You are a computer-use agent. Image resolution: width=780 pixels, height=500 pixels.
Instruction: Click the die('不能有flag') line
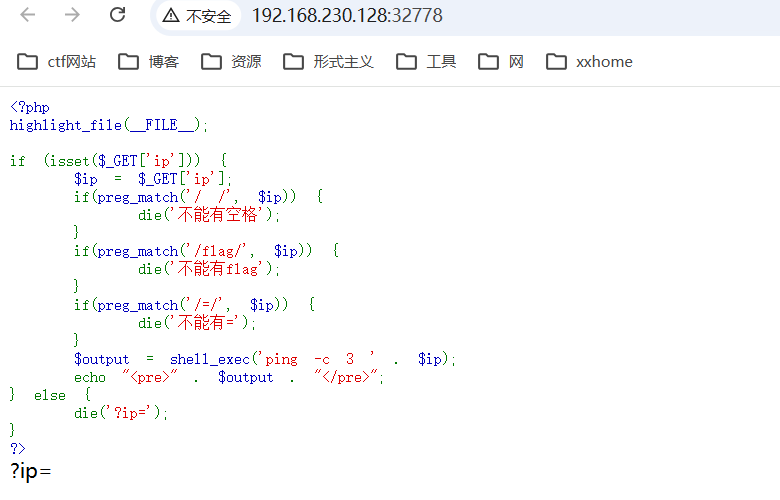[209, 269]
